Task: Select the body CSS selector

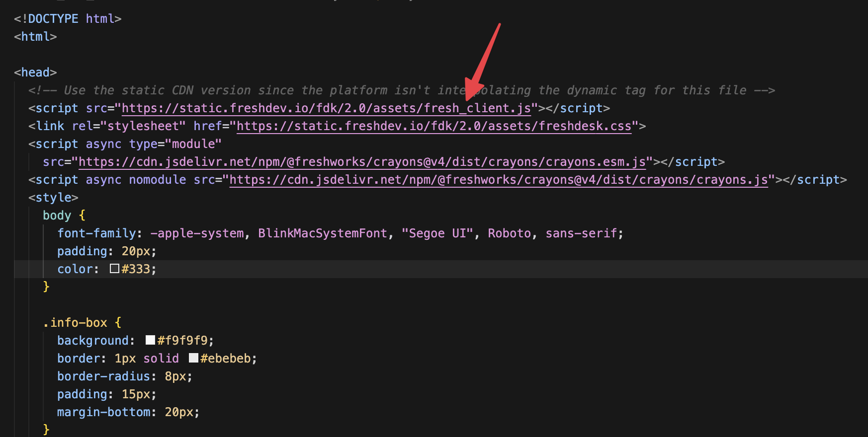Action: click(57, 216)
